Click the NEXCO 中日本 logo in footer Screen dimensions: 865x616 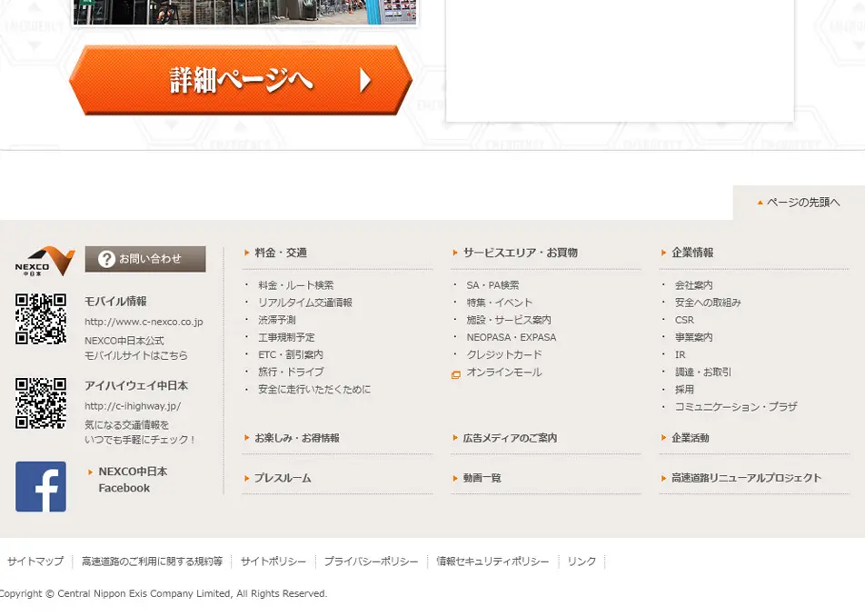coord(45,260)
